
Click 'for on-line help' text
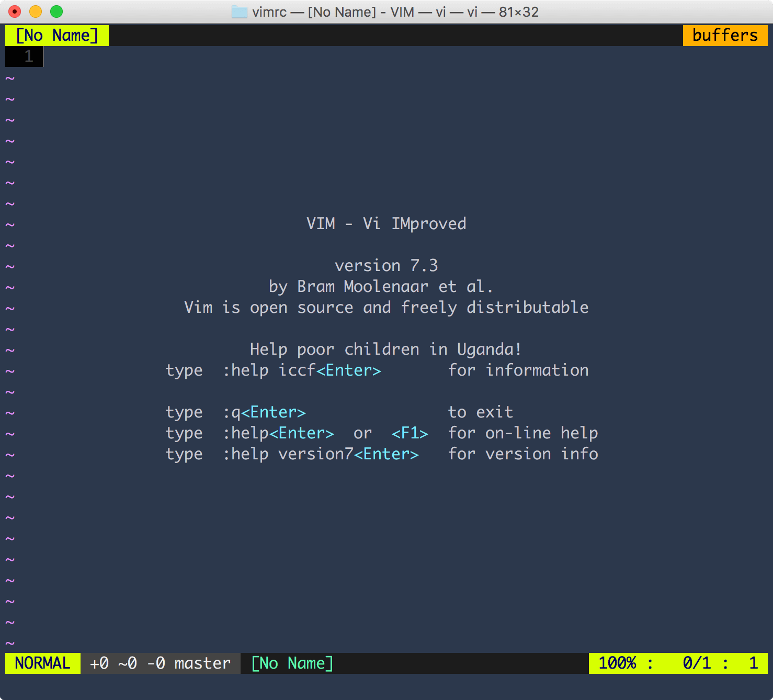(x=523, y=433)
